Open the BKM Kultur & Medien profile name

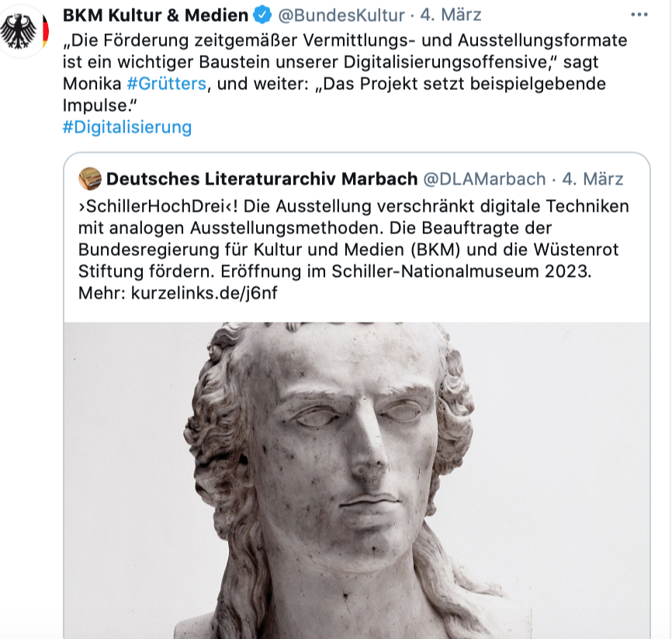click(x=155, y=16)
